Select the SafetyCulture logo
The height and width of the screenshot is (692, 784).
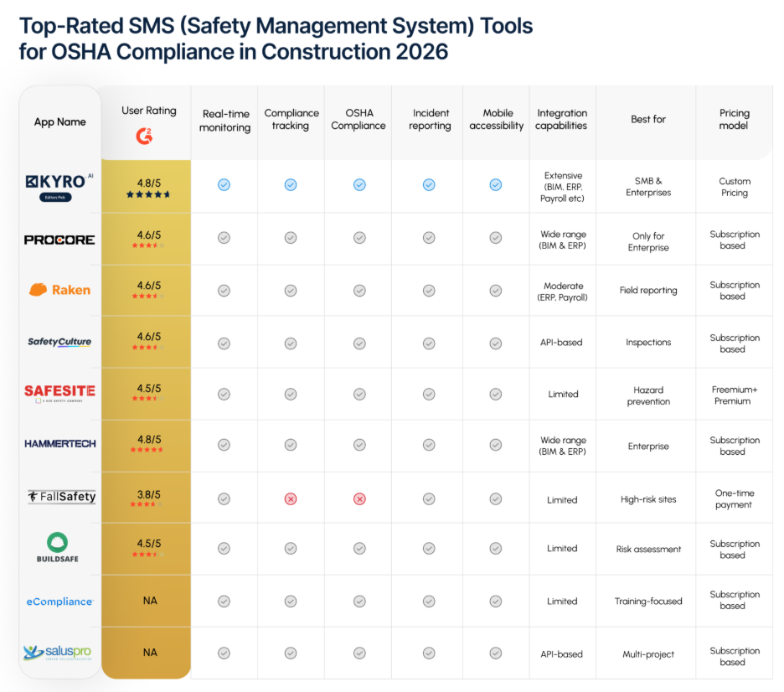(x=59, y=342)
